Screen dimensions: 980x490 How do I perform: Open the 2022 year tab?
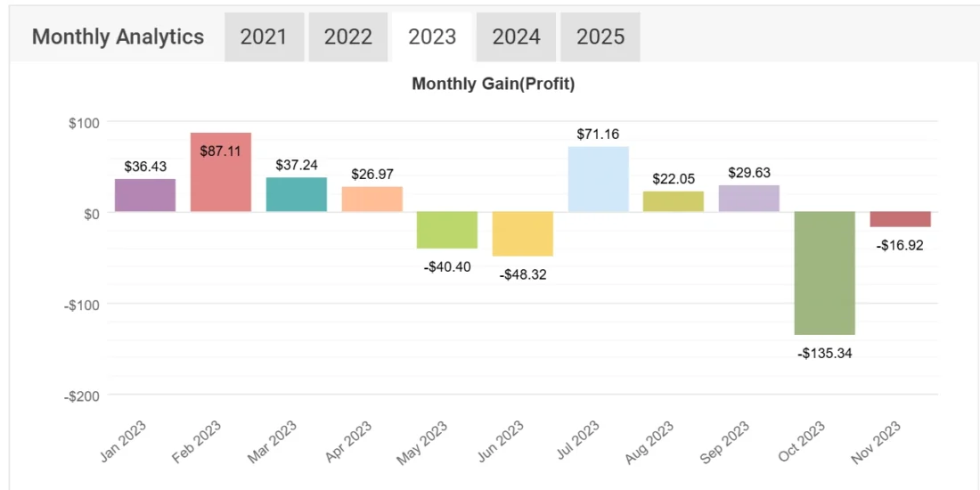348,37
